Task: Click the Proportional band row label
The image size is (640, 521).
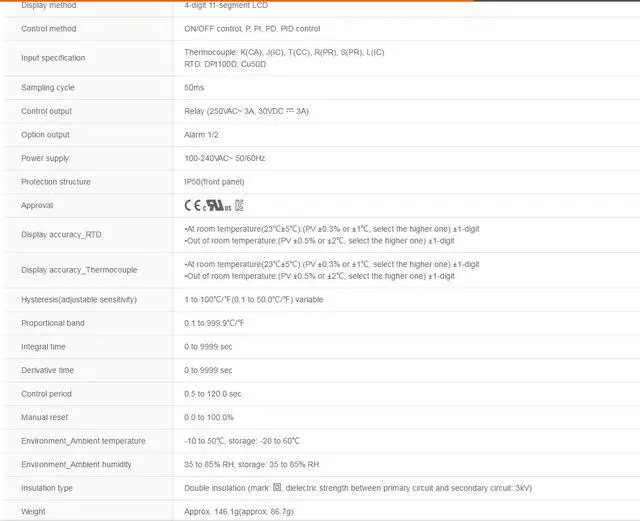Action: [53, 323]
